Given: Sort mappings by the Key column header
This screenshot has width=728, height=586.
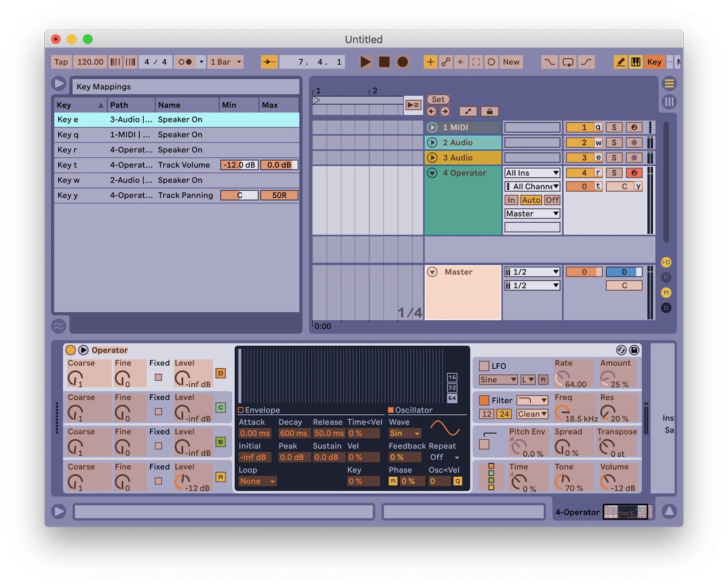Looking at the screenshot, I should (80, 105).
